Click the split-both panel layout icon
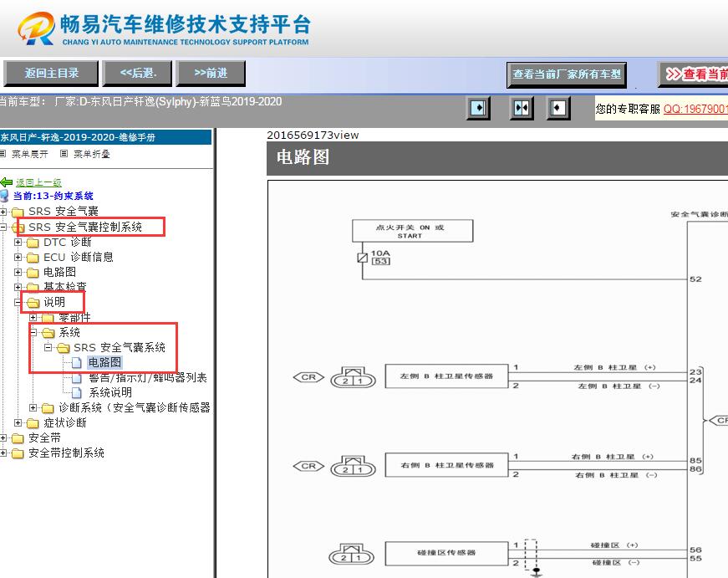Viewport: 728px width, 578px height. (522, 108)
